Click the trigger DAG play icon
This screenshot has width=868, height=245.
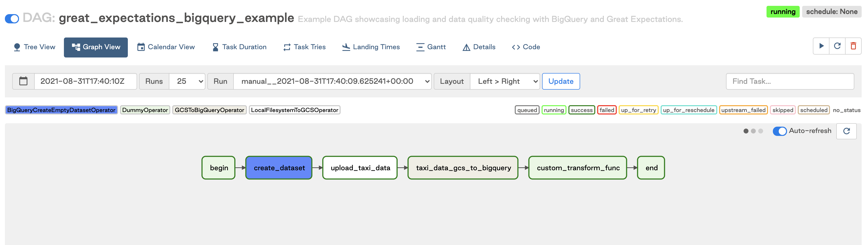[821, 47]
